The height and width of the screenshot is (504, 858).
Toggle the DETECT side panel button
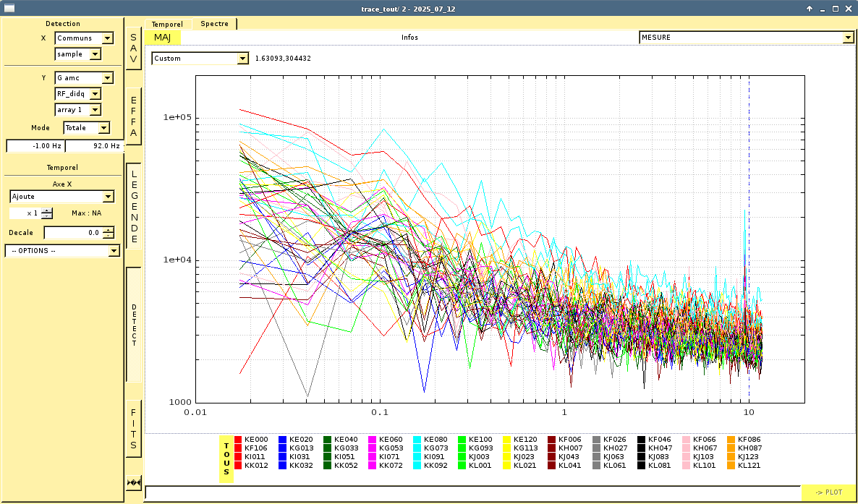pos(133,325)
